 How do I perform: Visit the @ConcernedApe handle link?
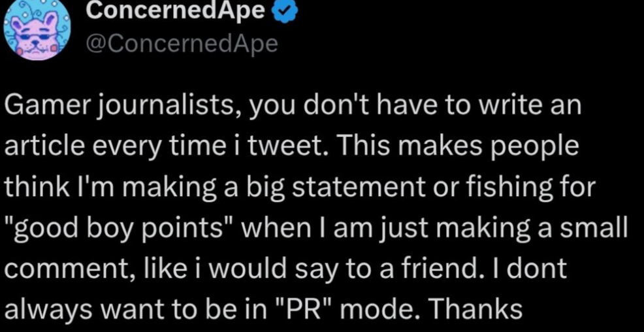[x=182, y=44]
